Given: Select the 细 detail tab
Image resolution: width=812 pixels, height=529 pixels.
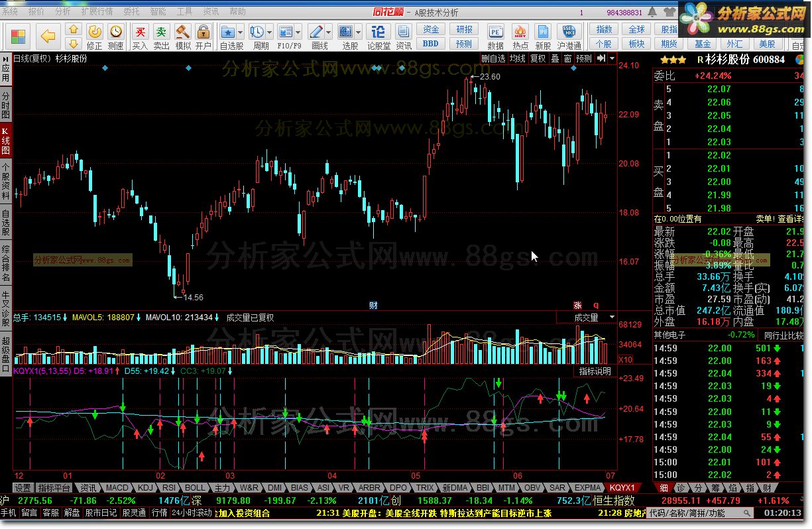Looking at the screenshot, I should tap(664, 488).
